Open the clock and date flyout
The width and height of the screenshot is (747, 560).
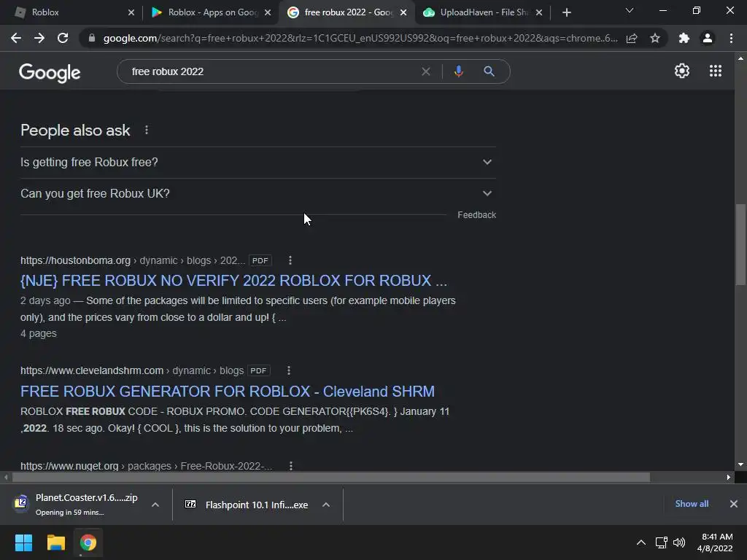pos(715,542)
